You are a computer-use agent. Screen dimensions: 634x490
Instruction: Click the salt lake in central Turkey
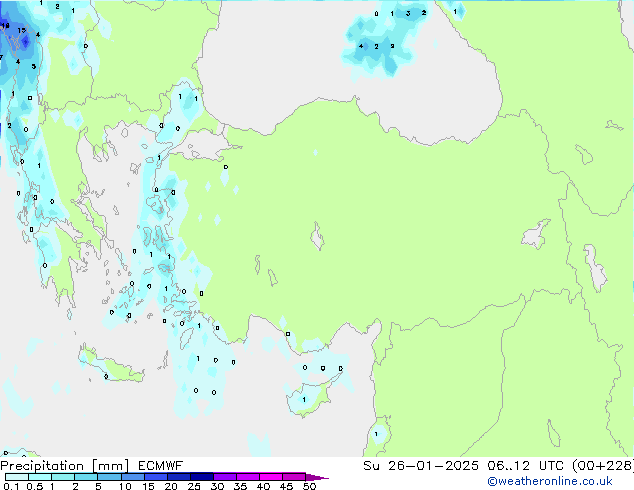[x=320, y=238]
